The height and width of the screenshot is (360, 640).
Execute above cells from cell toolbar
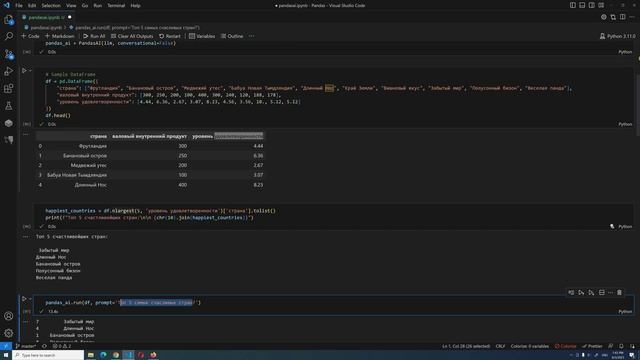click(x=581, y=292)
